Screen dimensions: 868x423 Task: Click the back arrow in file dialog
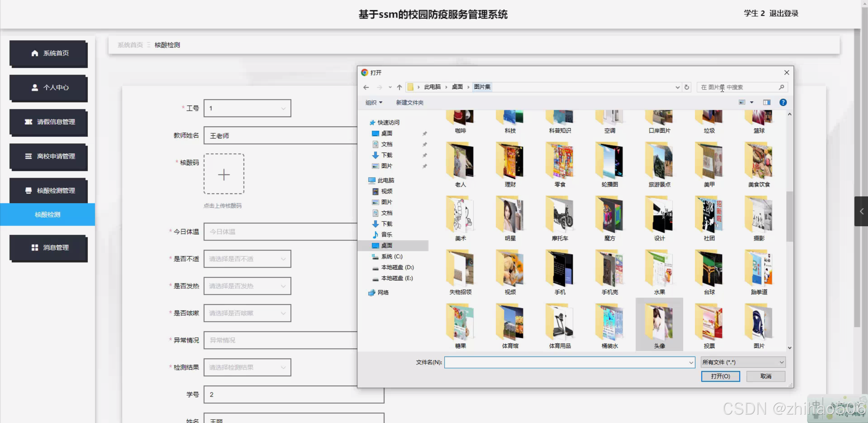pos(366,87)
